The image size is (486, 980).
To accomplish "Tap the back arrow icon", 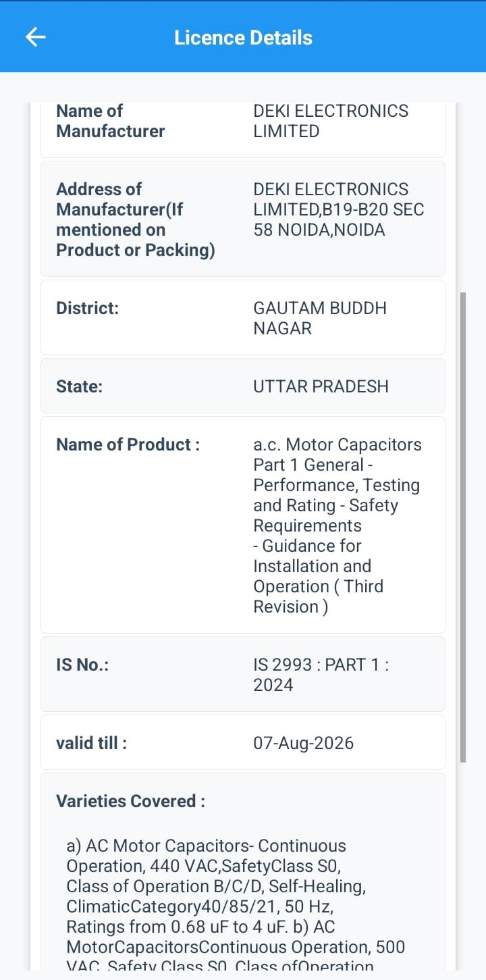I will click(35, 37).
